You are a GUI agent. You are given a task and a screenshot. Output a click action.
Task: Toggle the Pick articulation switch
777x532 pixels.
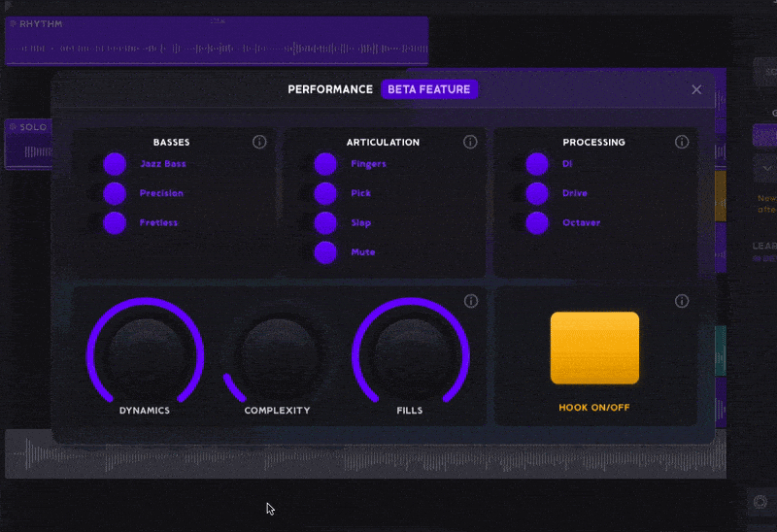(325, 194)
